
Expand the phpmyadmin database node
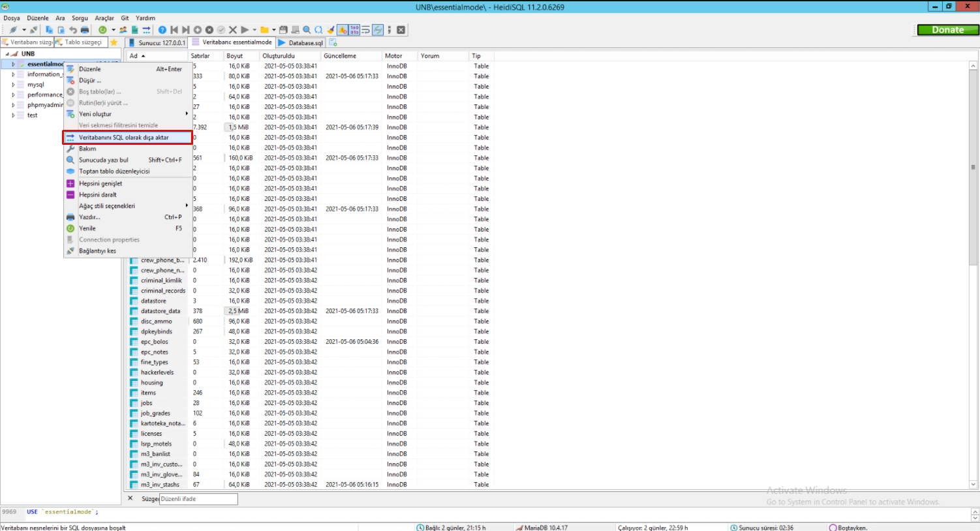pyautogui.click(x=13, y=105)
